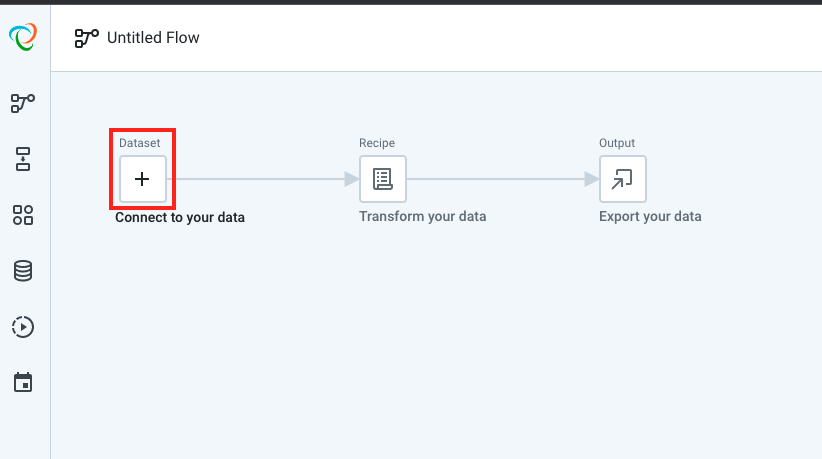
Task: Open the import data sidebar icon
Action: [x=23, y=159]
